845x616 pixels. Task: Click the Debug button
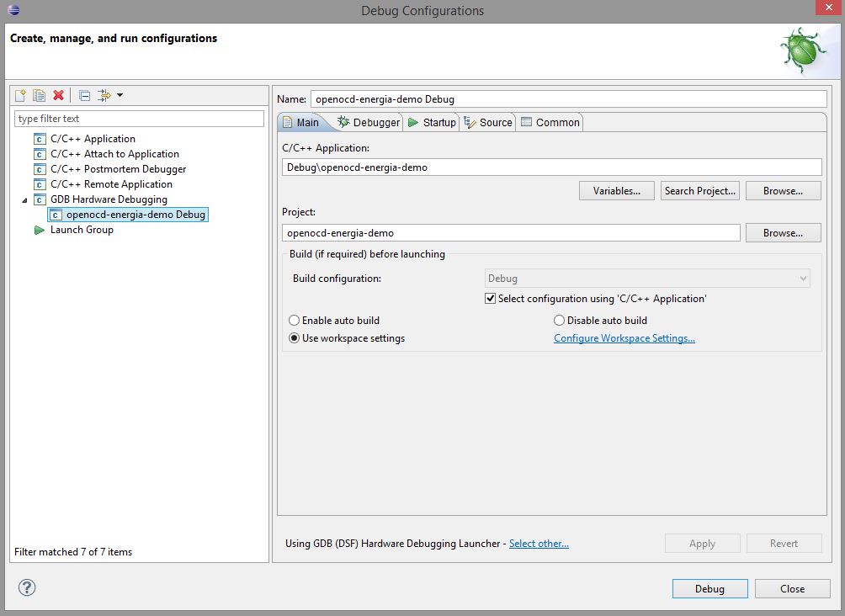click(709, 588)
